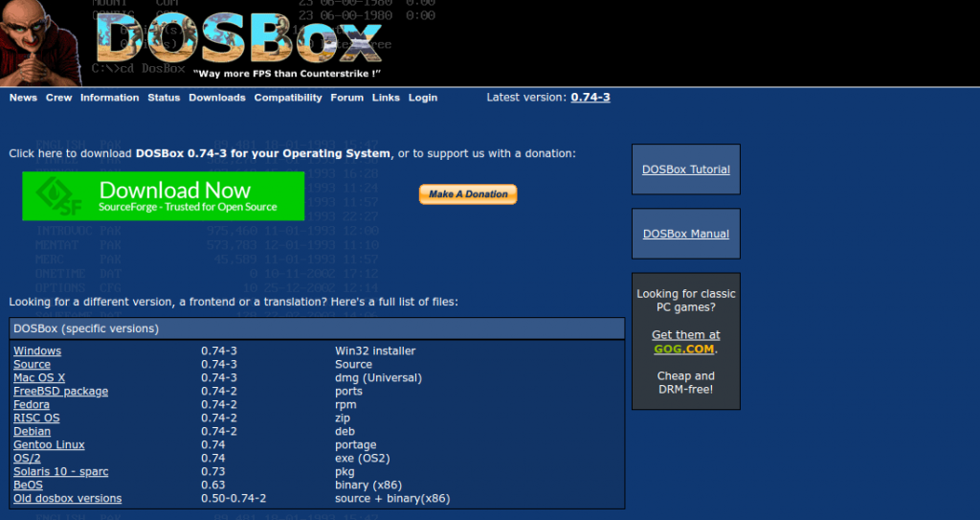This screenshot has height=520, width=980.
Task: Click the green Download Now button
Action: pyautogui.click(x=163, y=196)
